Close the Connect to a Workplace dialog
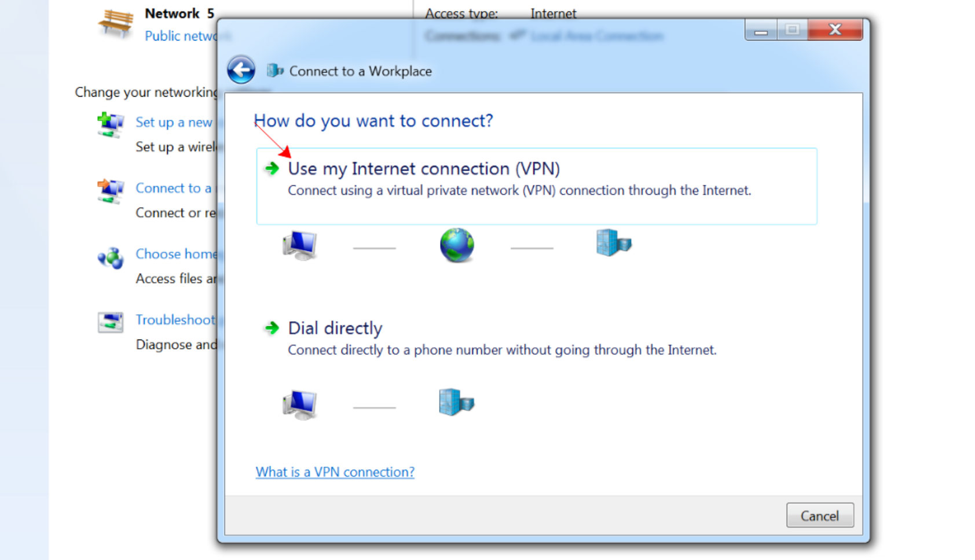The width and height of the screenshot is (975, 560). [835, 30]
